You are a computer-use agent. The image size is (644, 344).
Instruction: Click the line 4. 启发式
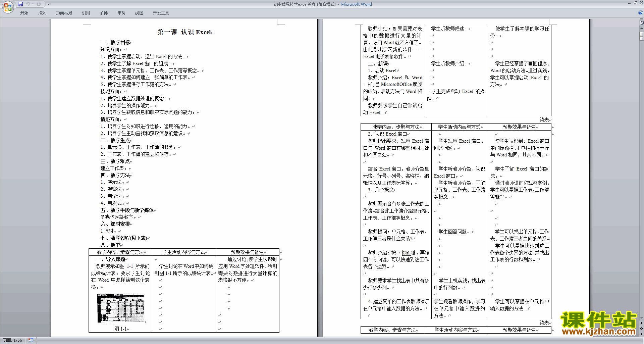[x=113, y=203]
